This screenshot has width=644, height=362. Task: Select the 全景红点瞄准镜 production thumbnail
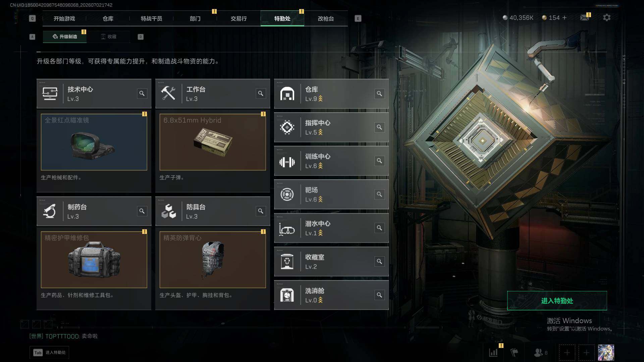tap(94, 142)
